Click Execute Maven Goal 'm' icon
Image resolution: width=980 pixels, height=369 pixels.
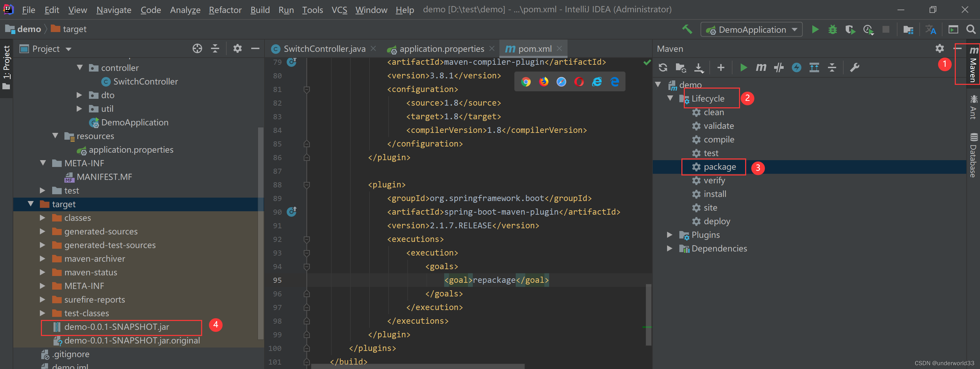click(761, 68)
